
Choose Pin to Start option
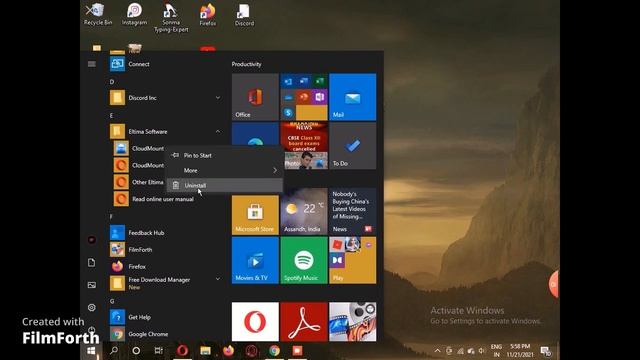tap(224, 156)
